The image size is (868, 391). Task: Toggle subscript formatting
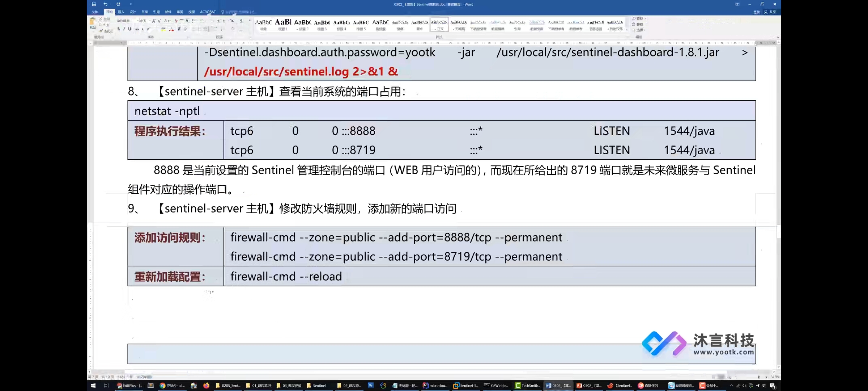(x=143, y=29)
